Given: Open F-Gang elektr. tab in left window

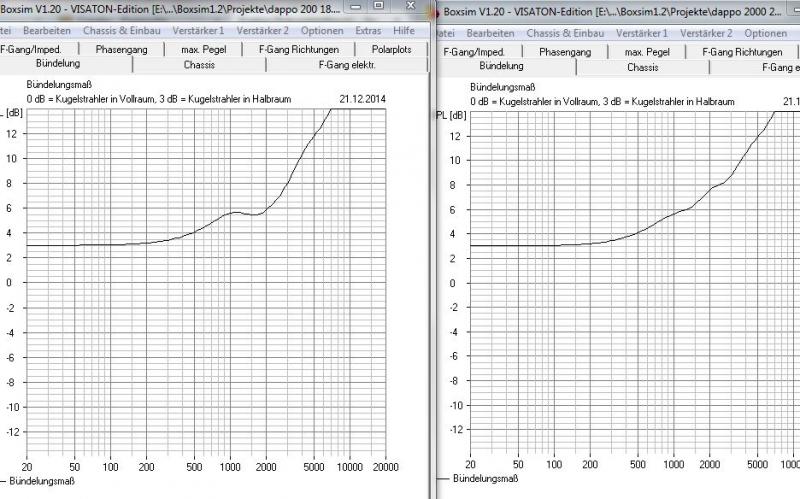Looking at the screenshot, I should [347, 65].
